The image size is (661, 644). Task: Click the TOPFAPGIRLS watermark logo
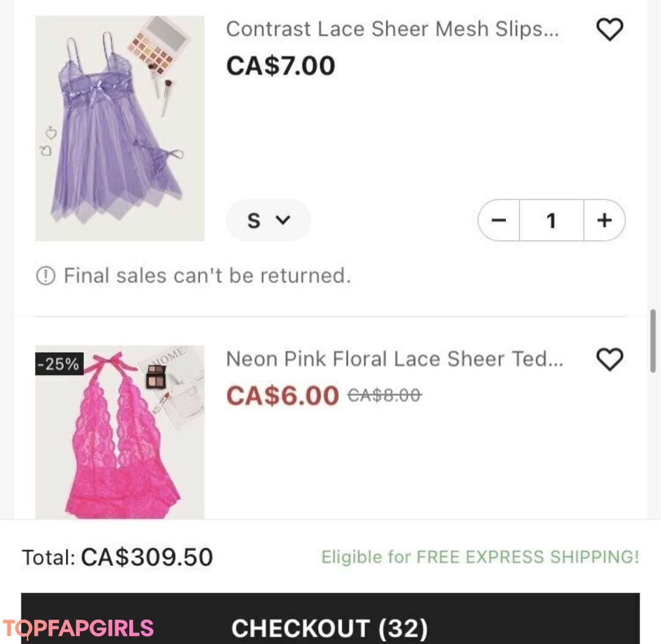click(78, 628)
